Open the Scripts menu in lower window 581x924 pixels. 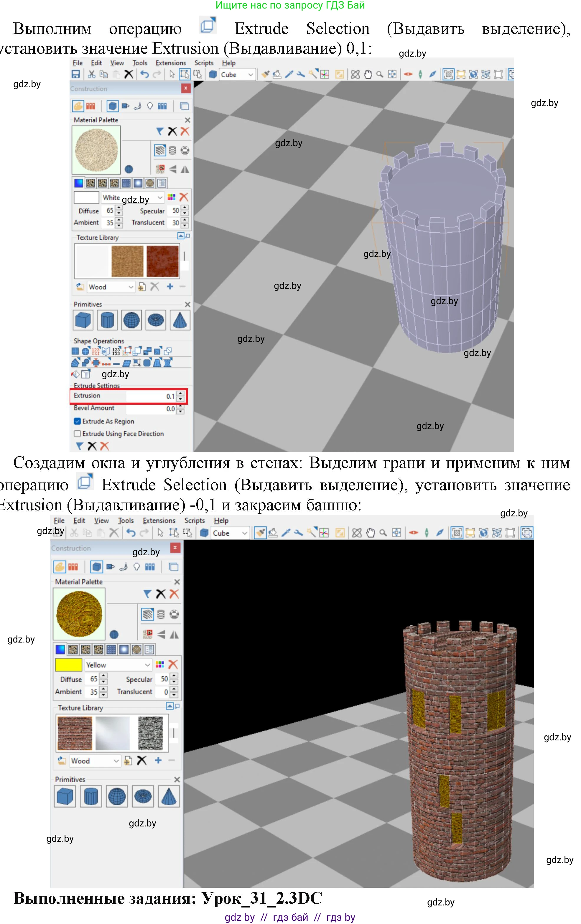click(x=194, y=521)
